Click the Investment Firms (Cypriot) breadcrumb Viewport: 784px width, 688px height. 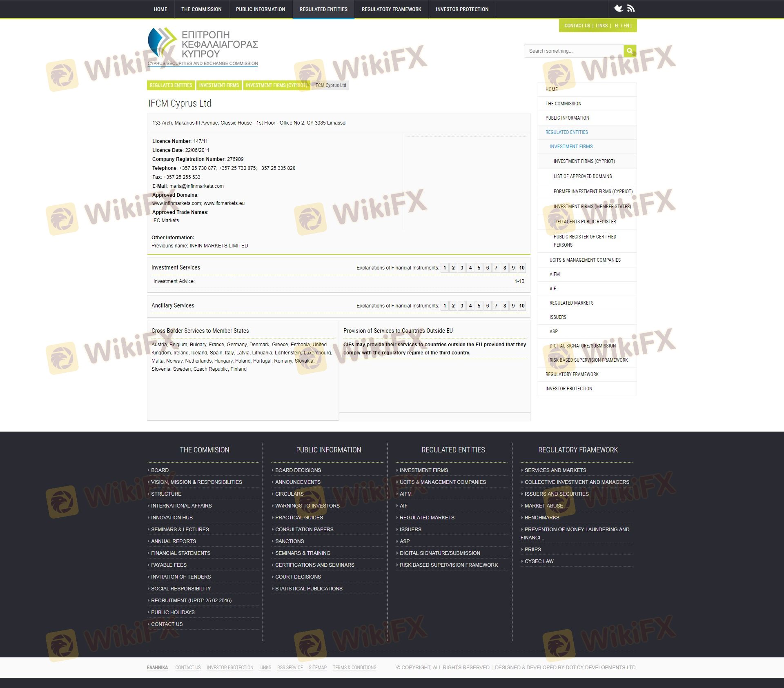(x=276, y=85)
